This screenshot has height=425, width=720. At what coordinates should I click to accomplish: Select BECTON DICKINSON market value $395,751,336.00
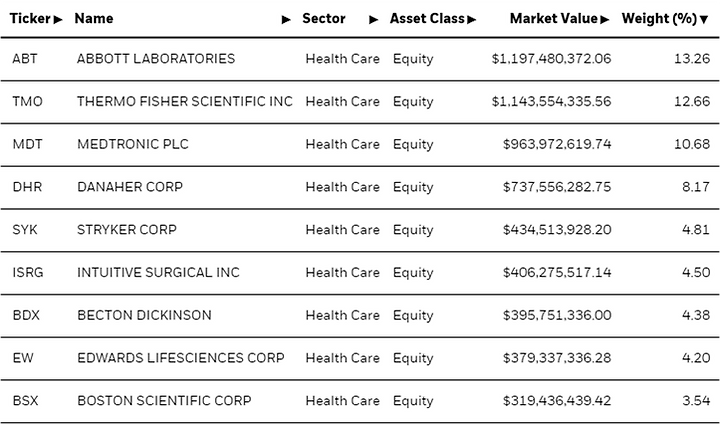[x=557, y=315]
